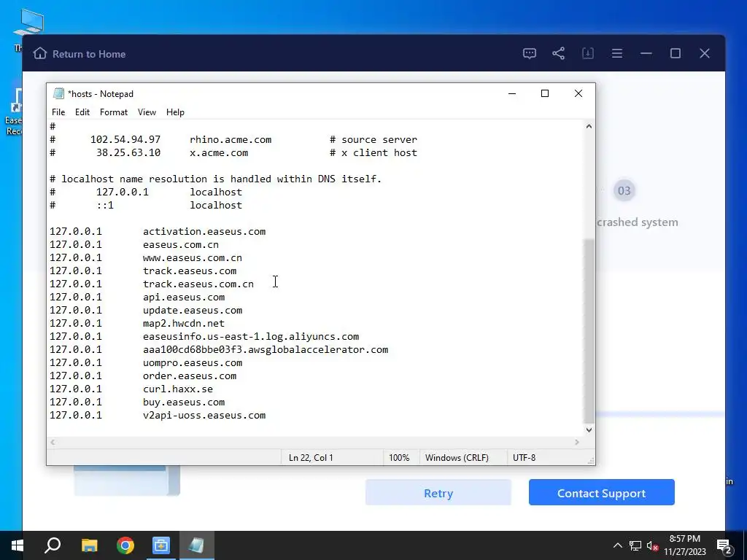Click the download/import icon in EaseUS header
747x560 pixels.
(588, 53)
